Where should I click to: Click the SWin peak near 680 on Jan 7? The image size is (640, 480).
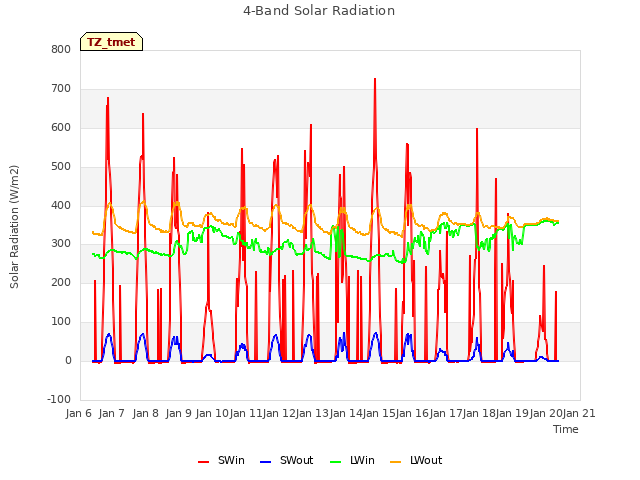108,98
